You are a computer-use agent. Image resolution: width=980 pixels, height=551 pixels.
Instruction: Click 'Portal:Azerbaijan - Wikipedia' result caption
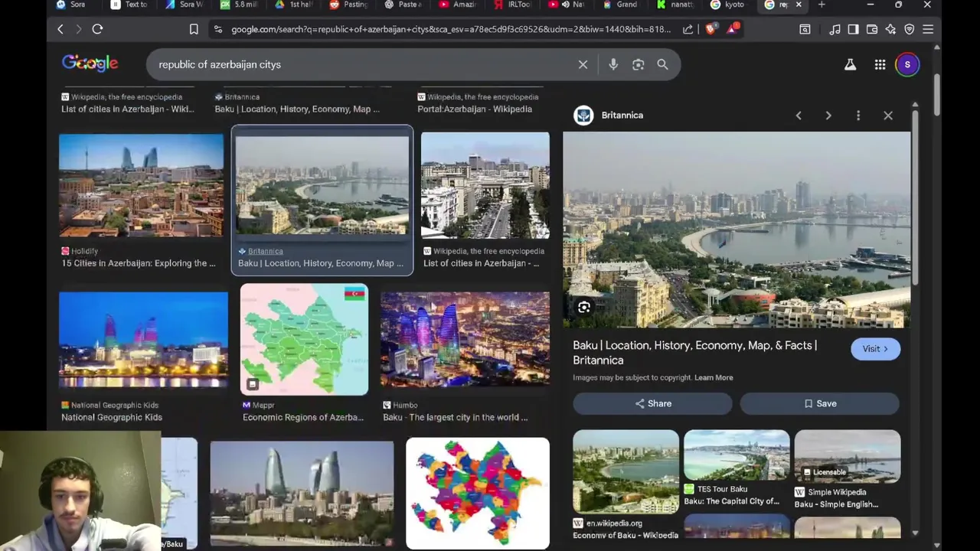(x=475, y=109)
